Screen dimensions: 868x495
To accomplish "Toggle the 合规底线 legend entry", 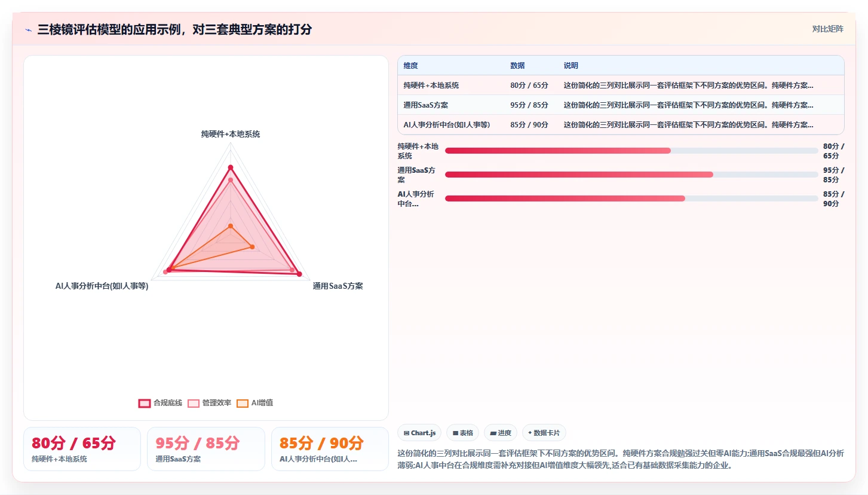I will [x=160, y=403].
